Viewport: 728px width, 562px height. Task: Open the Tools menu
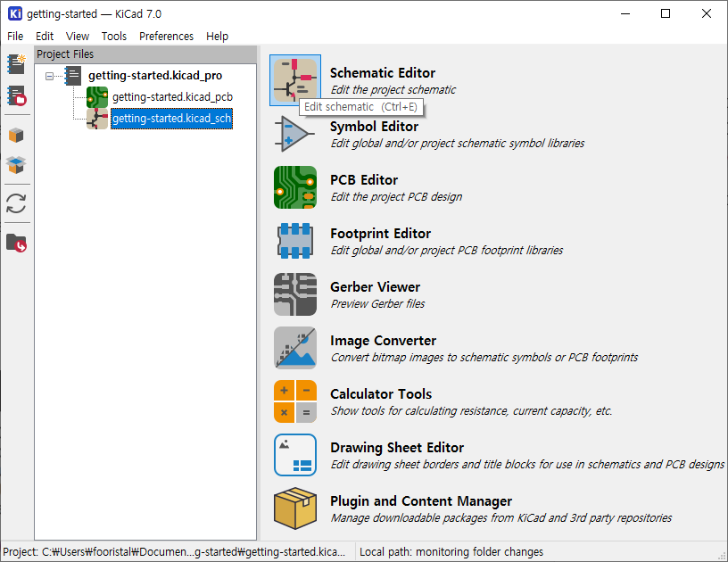(x=114, y=37)
